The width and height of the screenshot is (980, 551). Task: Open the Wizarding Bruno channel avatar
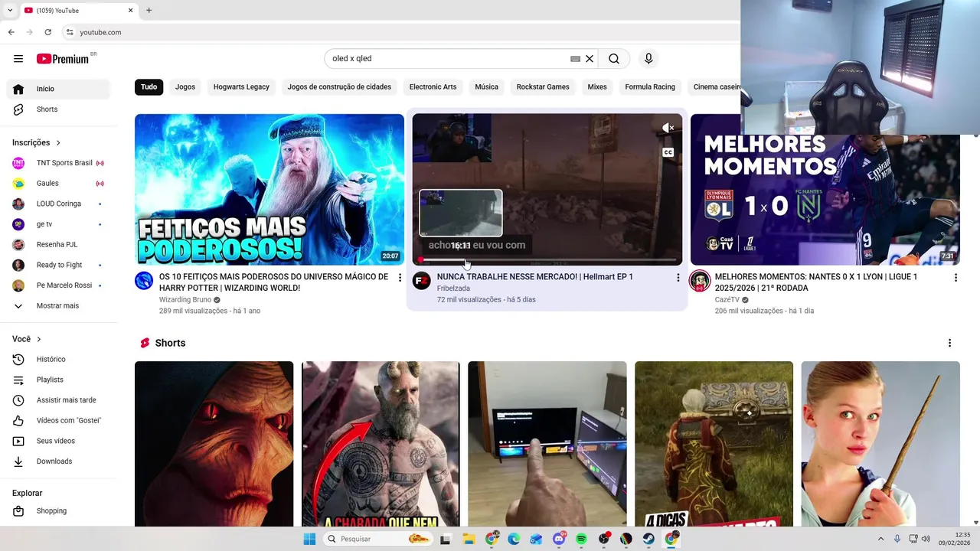(x=144, y=281)
